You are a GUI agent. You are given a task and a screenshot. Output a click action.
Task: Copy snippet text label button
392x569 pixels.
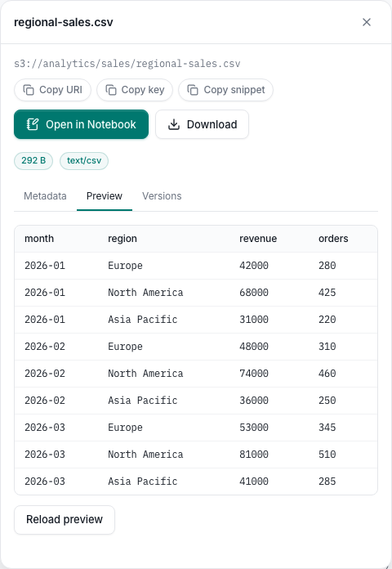tap(234, 90)
